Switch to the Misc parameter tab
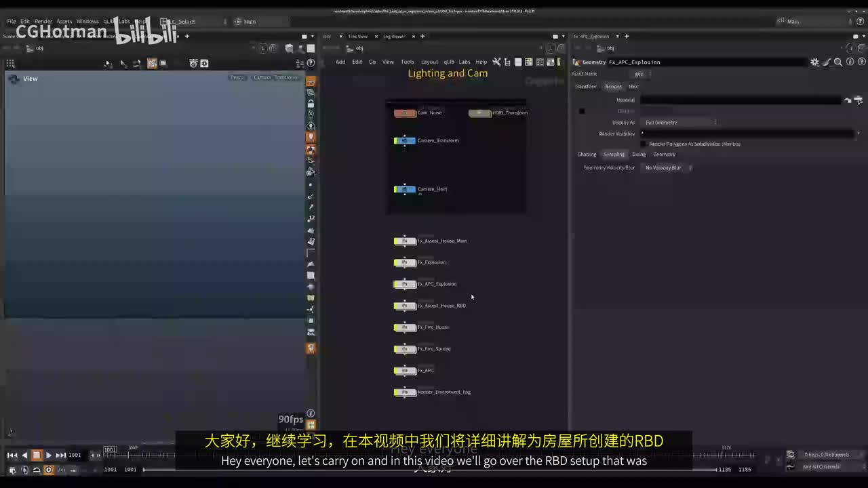This screenshot has height=488, width=868. click(x=633, y=87)
